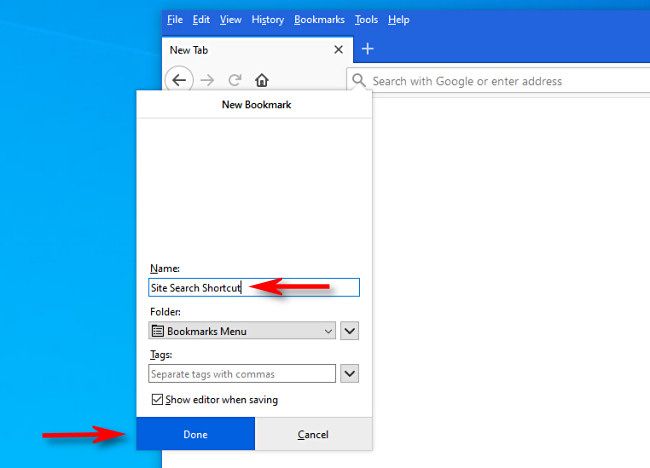Click the Tags input field
The image size is (650, 468).
(242, 373)
